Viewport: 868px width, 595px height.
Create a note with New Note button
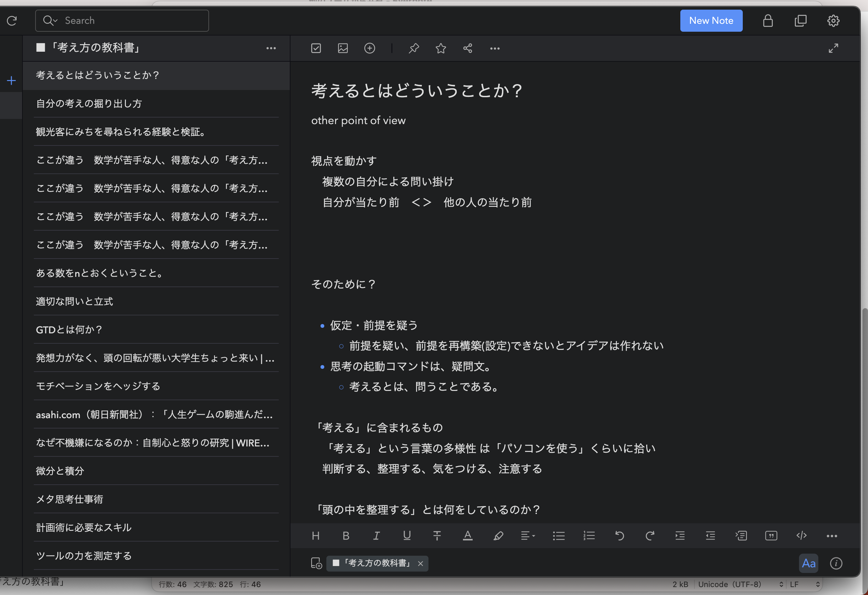click(711, 21)
